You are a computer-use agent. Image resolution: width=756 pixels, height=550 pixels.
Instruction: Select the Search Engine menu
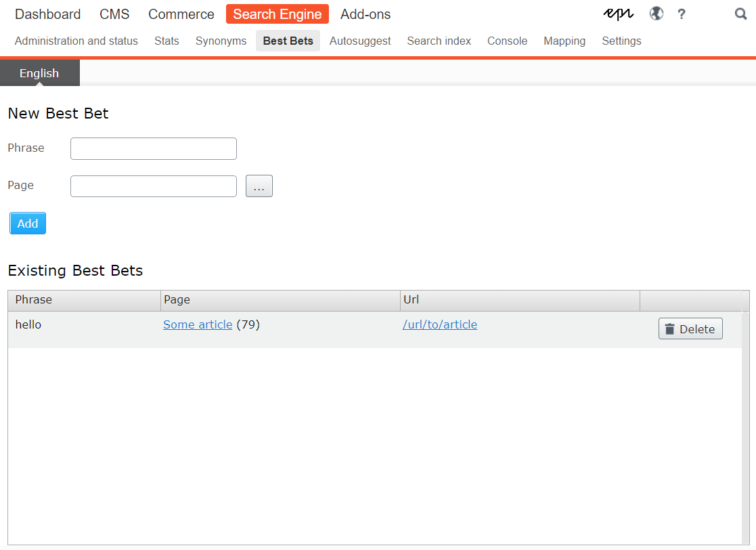click(x=277, y=14)
